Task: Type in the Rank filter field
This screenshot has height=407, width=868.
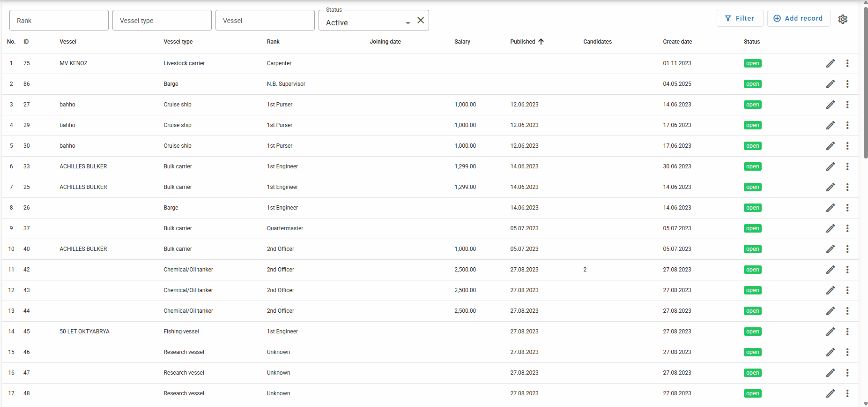Action: [59, 21]
